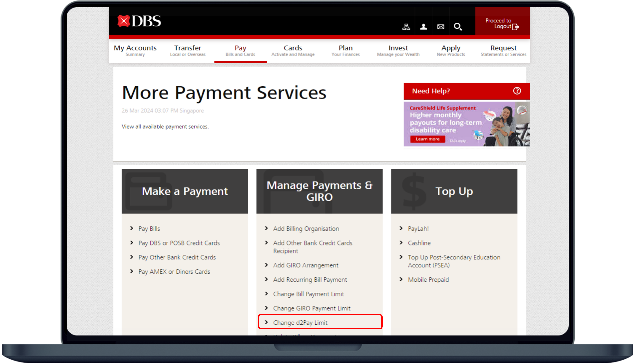The width and height of the screenshot is (633, 364).
Task: Click chevron beside Change d2Pay Limit
Action: tap(266, 322)
